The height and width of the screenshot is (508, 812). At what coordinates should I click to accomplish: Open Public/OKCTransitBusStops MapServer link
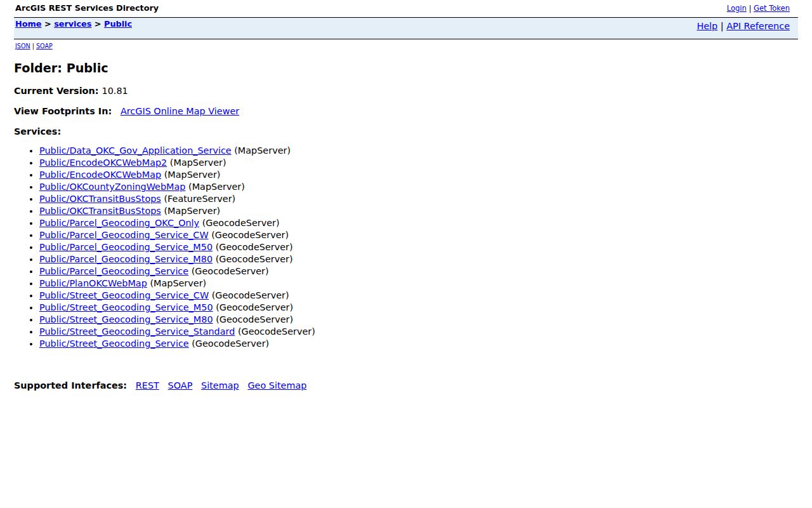click(x=100, y=211)
